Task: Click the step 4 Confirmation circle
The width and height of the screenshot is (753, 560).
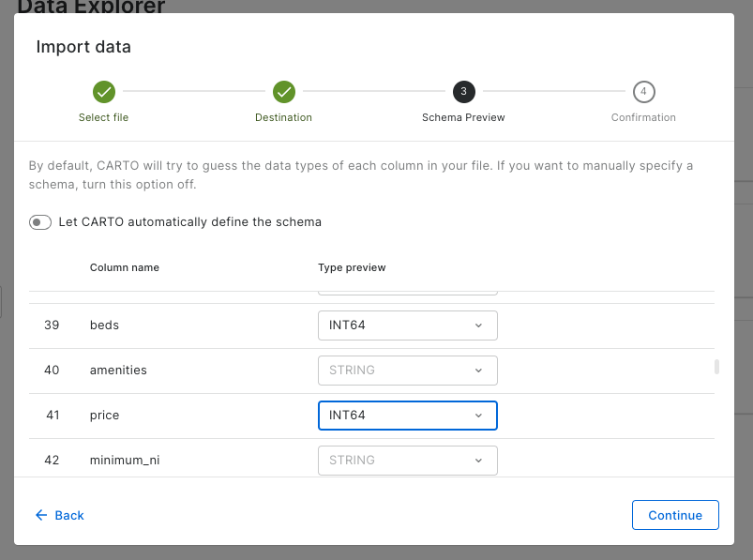Action: pos(643,92)
